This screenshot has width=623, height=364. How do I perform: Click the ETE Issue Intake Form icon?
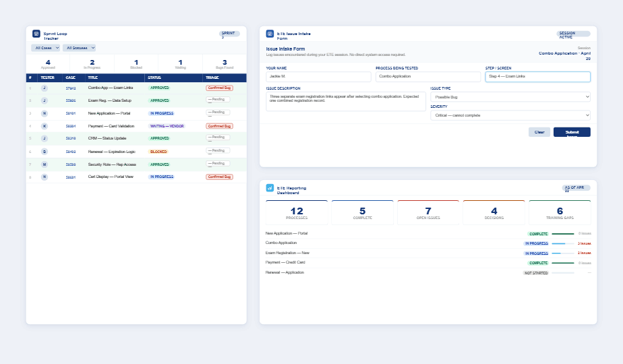pyautogui.click(x=270, y=34)
